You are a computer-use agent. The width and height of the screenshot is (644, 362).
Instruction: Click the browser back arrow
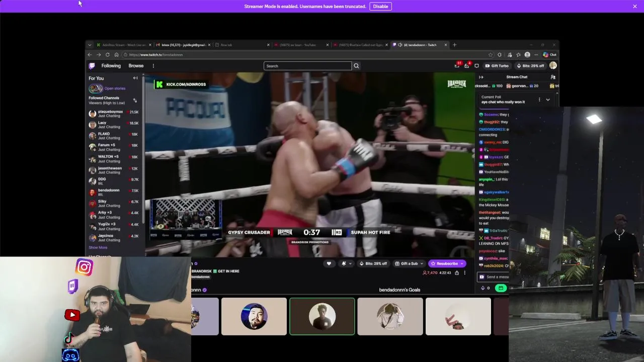(x=90, y=55)
